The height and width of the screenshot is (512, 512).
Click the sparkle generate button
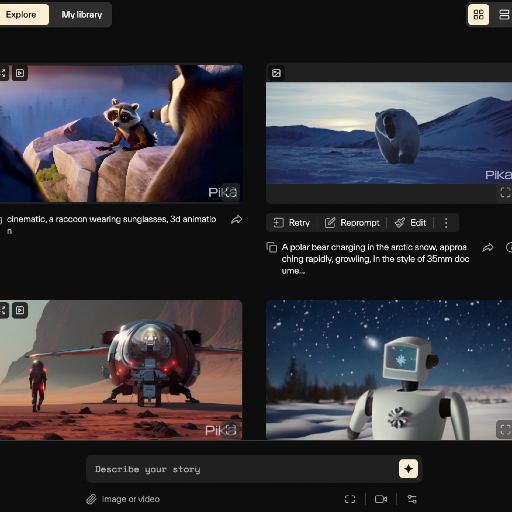pyautogui.click(x=408, y=469)
